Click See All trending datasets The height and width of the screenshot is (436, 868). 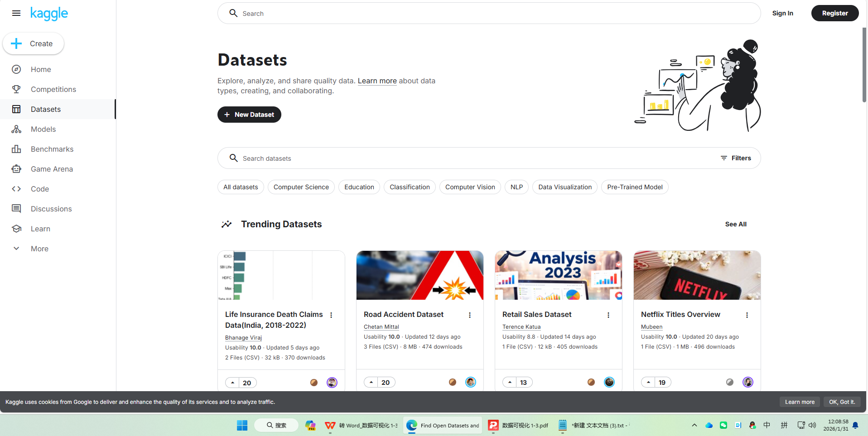click(736, 224)
